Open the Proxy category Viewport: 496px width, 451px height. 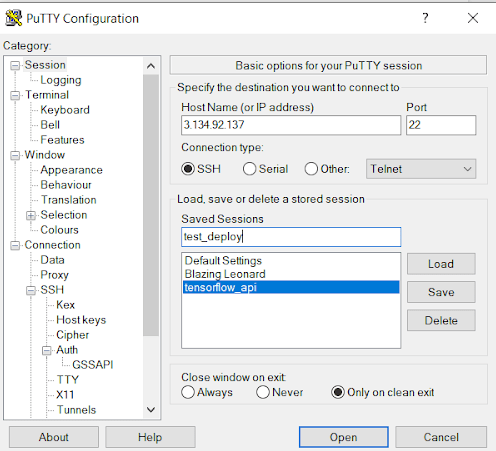54,275
